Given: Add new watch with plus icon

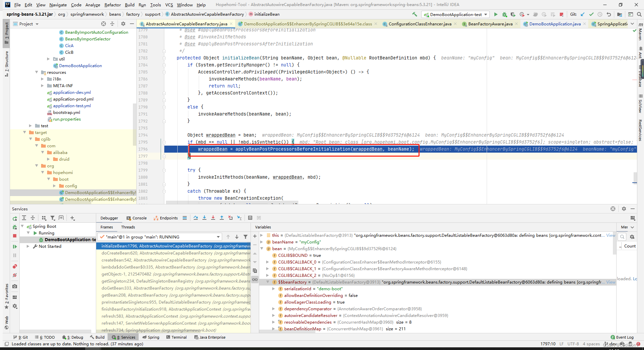Looking at the screenshot, I should point(255,236).
